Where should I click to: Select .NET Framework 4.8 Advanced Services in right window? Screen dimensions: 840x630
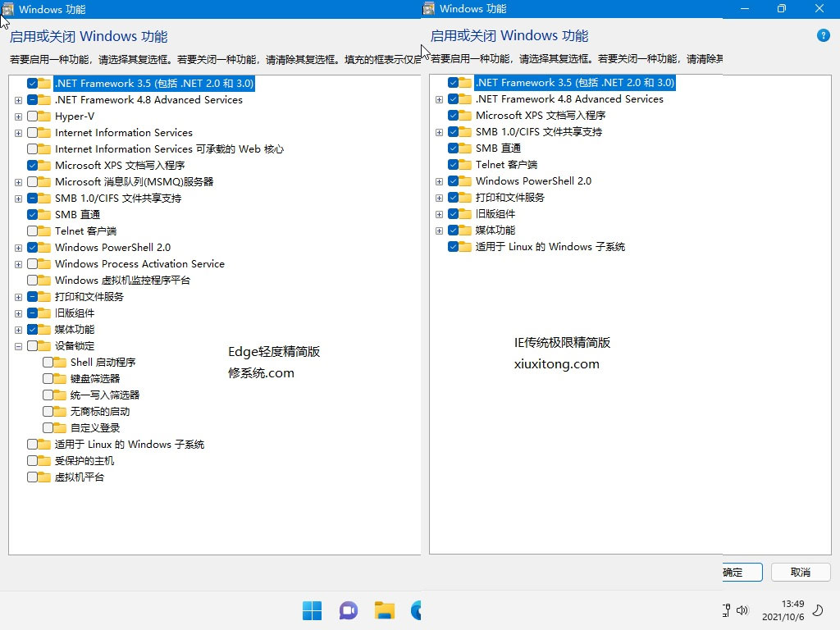point(569,99)
